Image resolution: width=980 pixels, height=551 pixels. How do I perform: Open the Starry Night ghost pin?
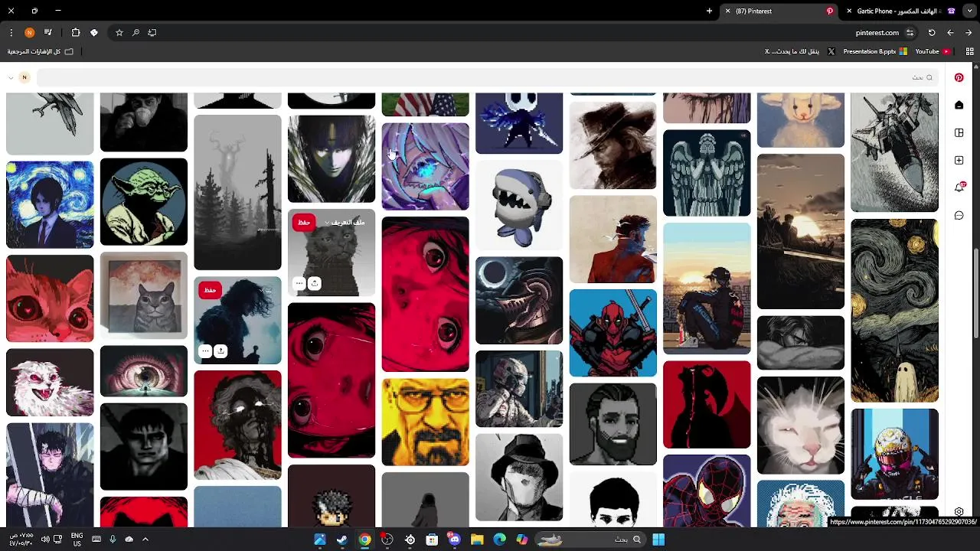coord(894,310)
